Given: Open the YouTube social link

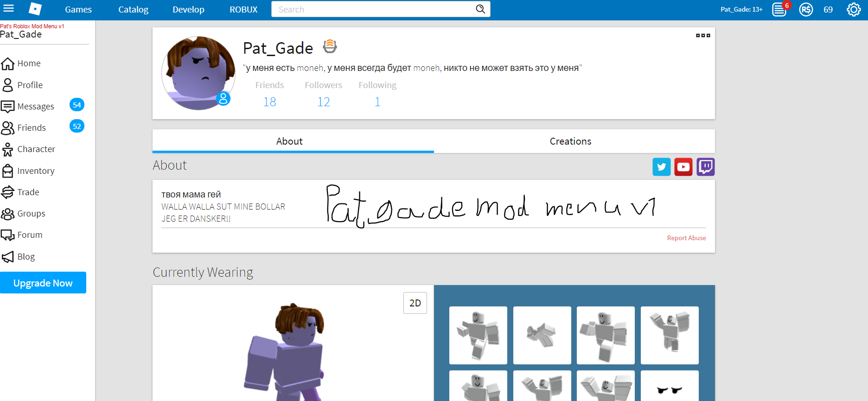Looking at the screenshot, I should point(683,167).
